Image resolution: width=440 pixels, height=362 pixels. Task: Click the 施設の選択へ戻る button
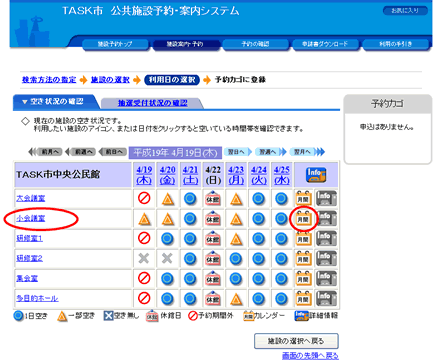click(x=296, y=341)
